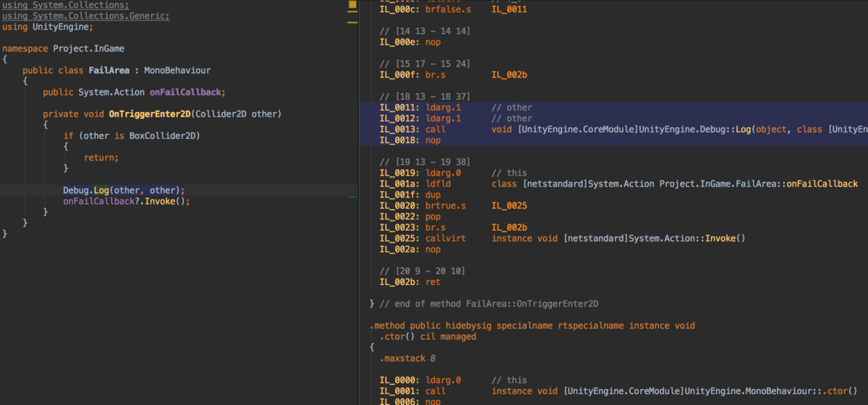Click the '.maxstack 8' directive
This screenshot has height=405, width=868.
point(407,358)
